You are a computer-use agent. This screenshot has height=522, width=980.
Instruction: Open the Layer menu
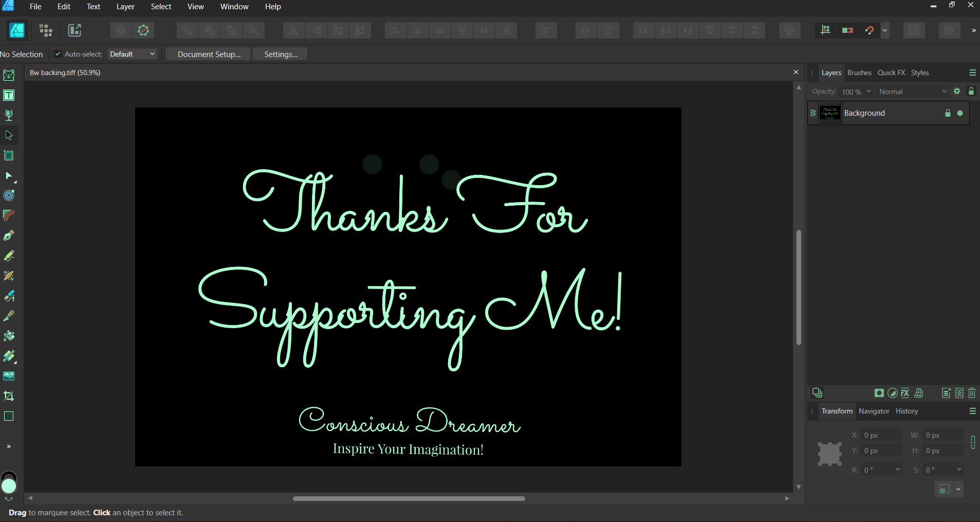125,7
